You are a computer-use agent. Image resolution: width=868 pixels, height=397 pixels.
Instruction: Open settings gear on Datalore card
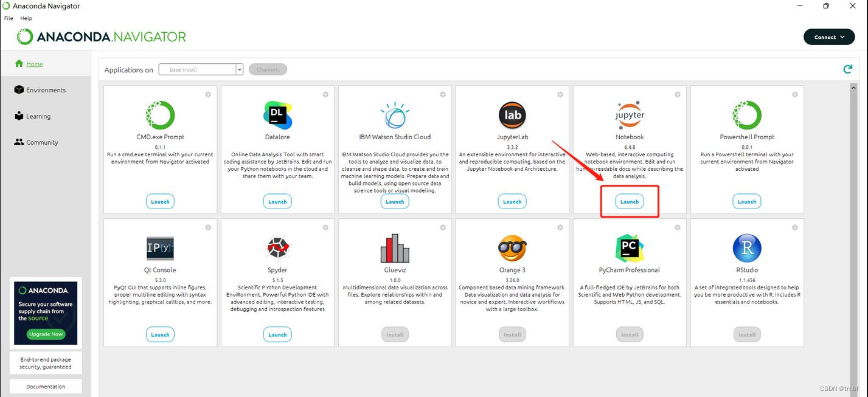pyautogui.click(x=325, y=95)
